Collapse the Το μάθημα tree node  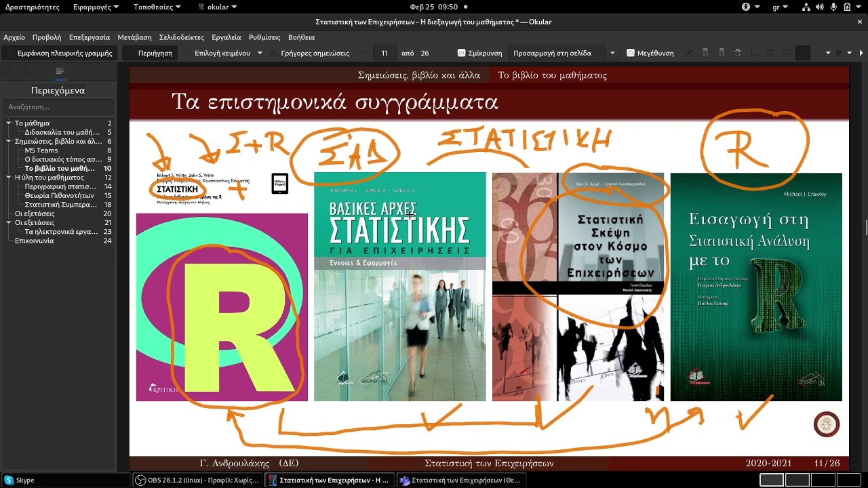(x=9, y=123)
